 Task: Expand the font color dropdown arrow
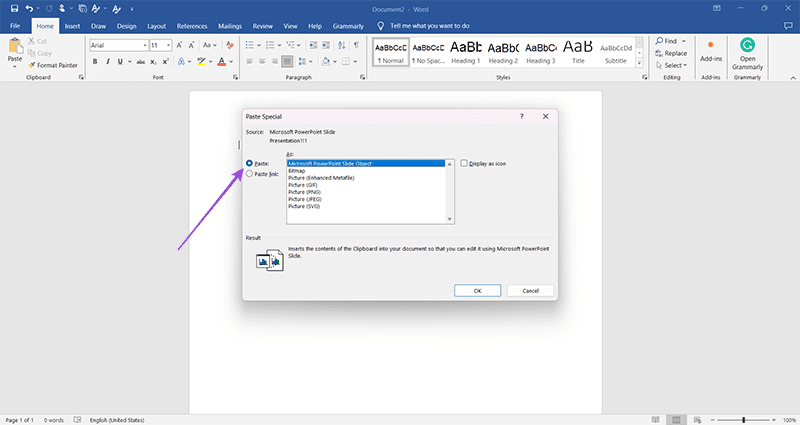pyautogui.click(x=231, y=62)
